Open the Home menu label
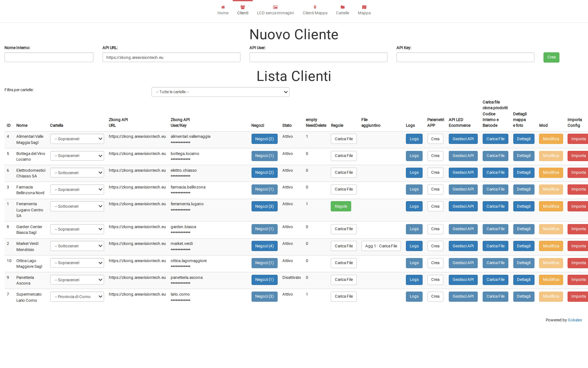The width and height of the screenshot is (588, 368). (x=223, y=13)
